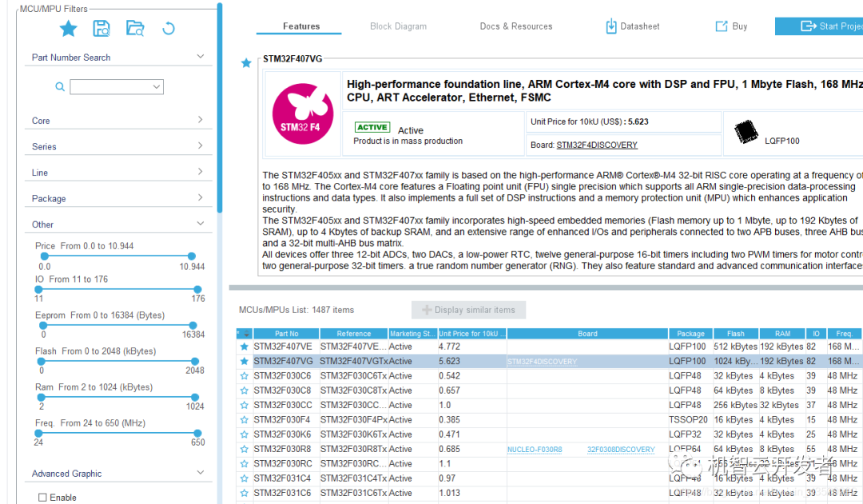
Task: Collapse the Part Number Search section
Action: click(x=201, y=57)
